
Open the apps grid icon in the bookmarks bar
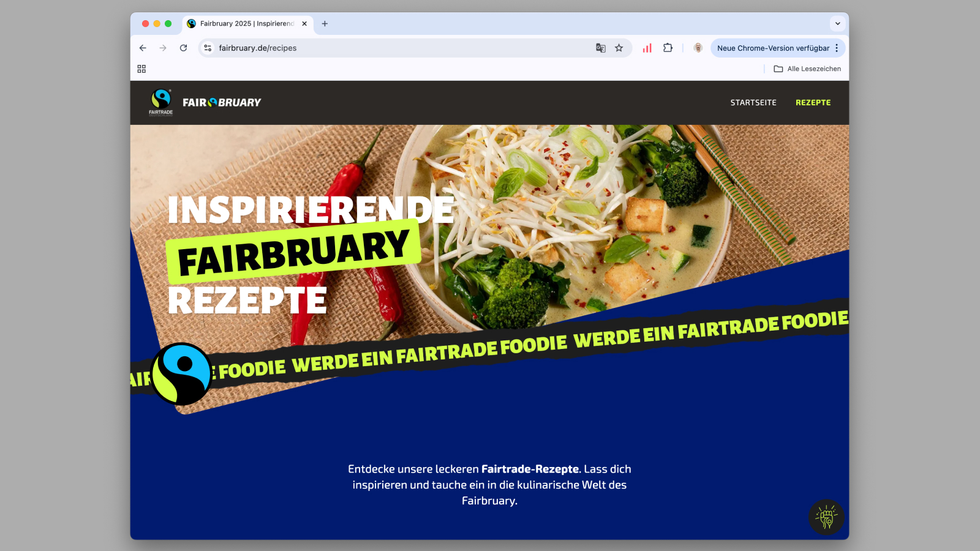click(x=141, y=69)
